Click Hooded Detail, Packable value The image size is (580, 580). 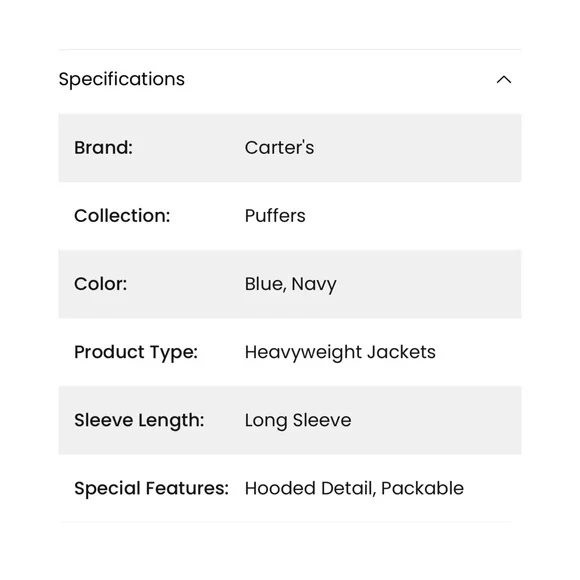pyautogui.click(x=354, y=488)
